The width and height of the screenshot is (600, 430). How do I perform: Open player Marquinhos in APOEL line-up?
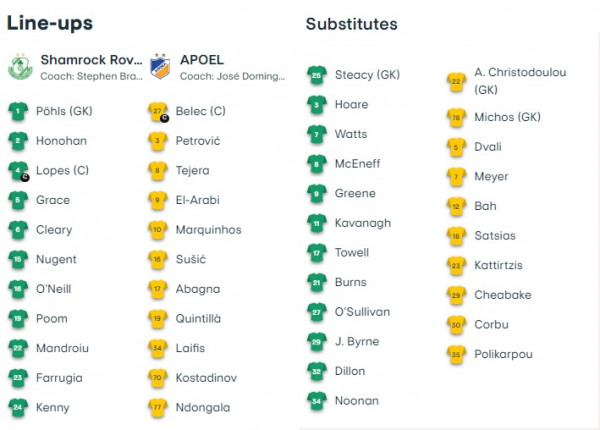(x=209, y=230)
